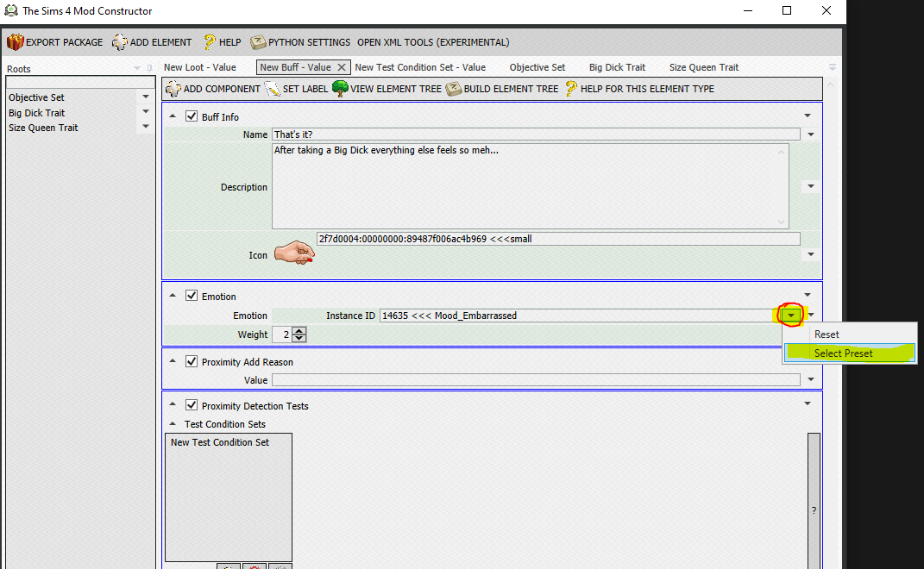Toggle the Proximity Add Reason checkbox
Viewport: 924px width, 569px height.
(x=192, y=361)
